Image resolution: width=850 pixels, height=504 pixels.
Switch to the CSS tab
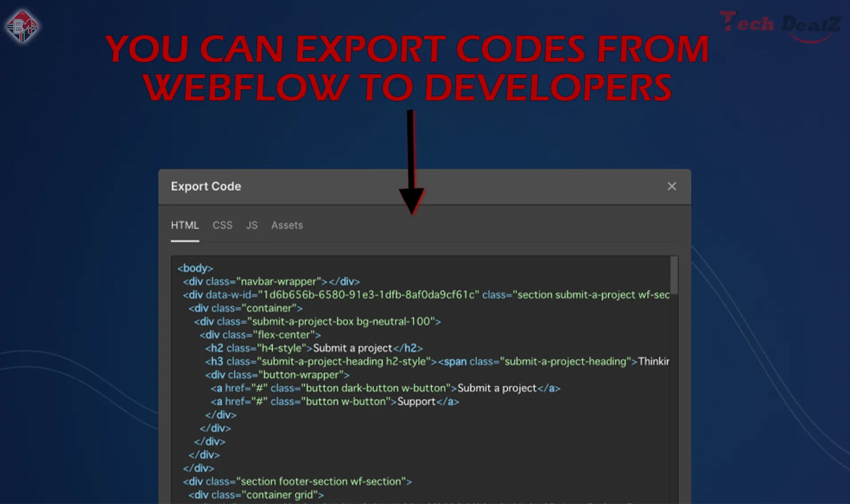click(222, 225)
